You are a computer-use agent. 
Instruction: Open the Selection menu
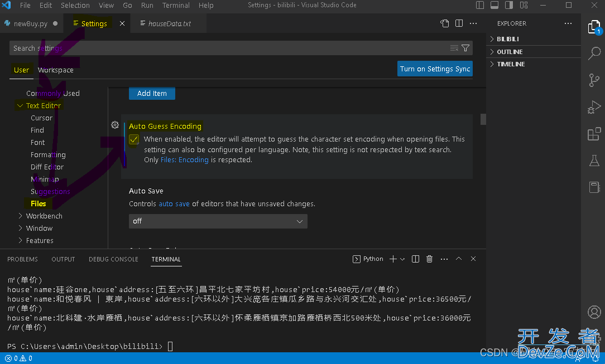[x=75, y=5]
